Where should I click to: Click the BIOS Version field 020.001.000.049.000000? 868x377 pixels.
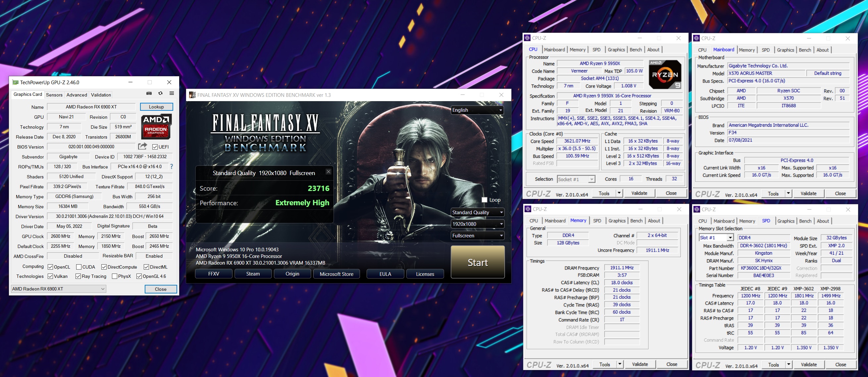click(91, 147)
